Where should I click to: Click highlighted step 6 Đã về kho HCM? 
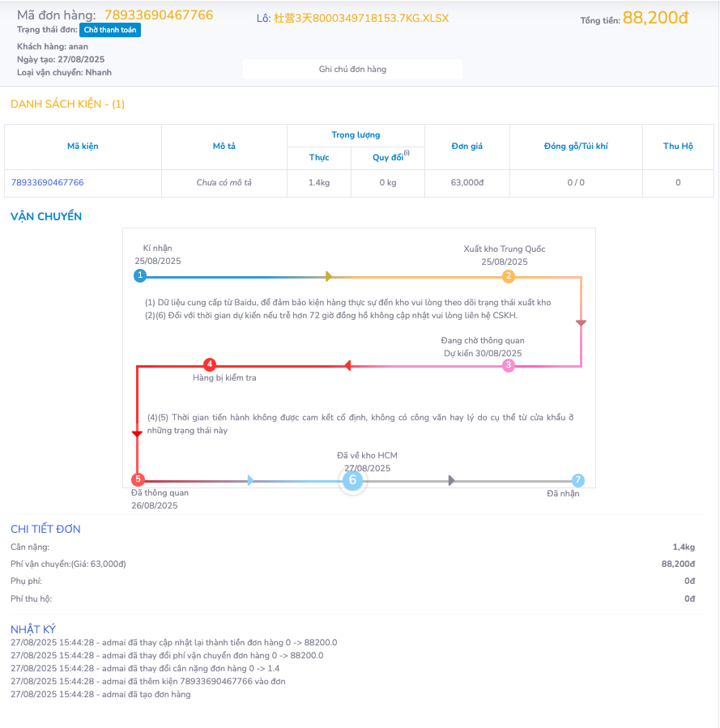352,480
